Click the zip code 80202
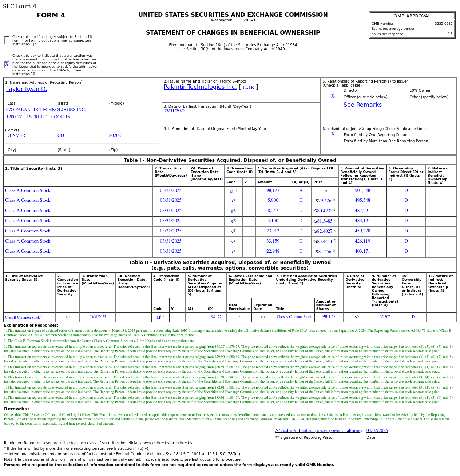Image resolution: width=460 pixels, height=476 pixels. click(115, 135)
